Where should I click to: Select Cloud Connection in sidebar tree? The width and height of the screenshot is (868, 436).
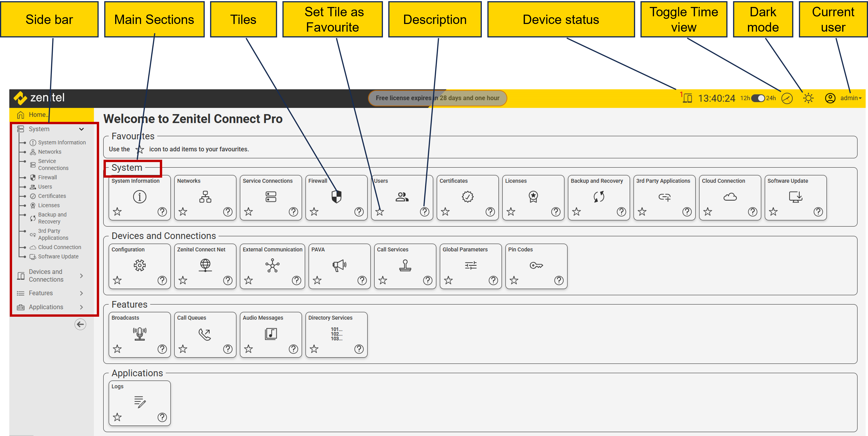click(59, 247)
